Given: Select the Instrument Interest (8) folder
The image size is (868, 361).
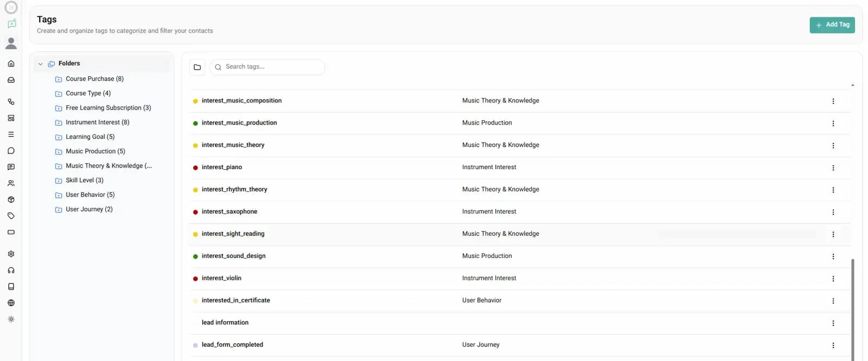Looking at the screenshot, I should click(x=92, y=123).
